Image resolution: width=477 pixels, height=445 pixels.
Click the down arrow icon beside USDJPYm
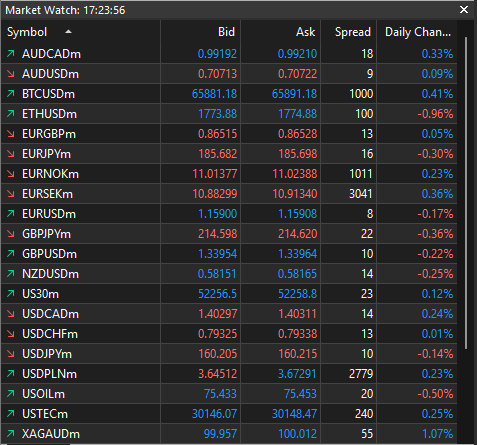point(11,353)
